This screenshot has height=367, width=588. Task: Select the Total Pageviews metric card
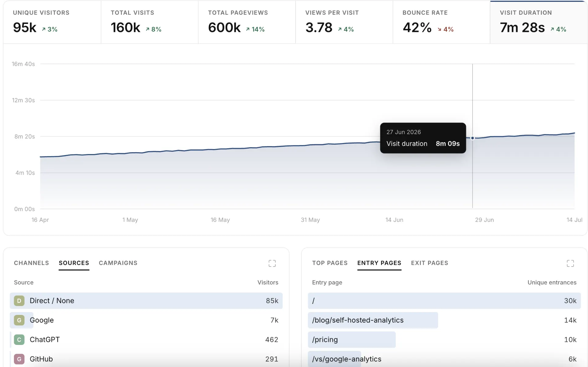click(247, 22)
